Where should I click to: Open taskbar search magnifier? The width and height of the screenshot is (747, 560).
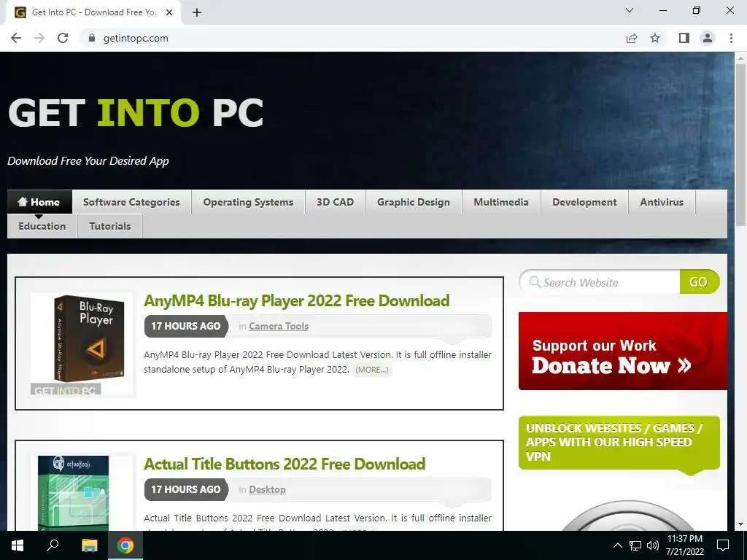(x=53, y=545)
